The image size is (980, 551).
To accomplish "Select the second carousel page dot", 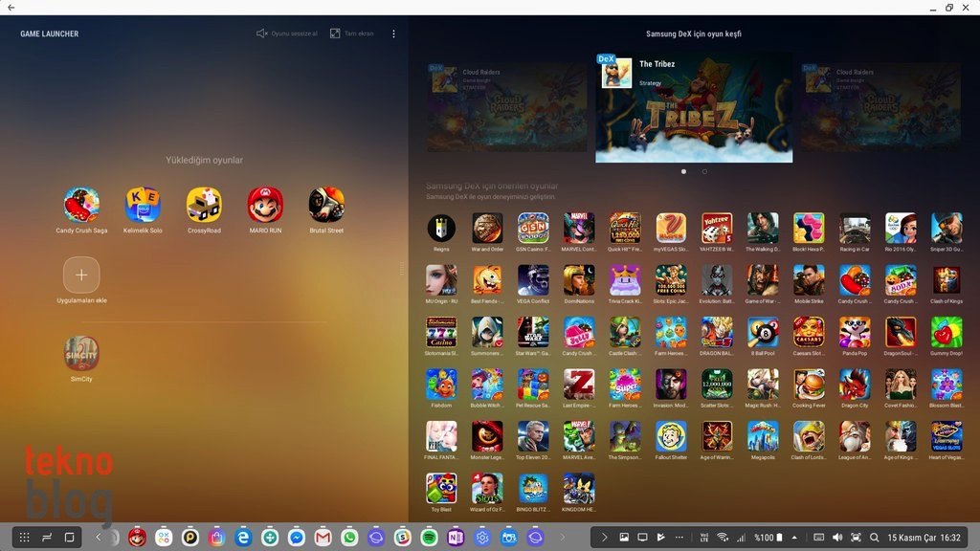I will tap(704, 171).
